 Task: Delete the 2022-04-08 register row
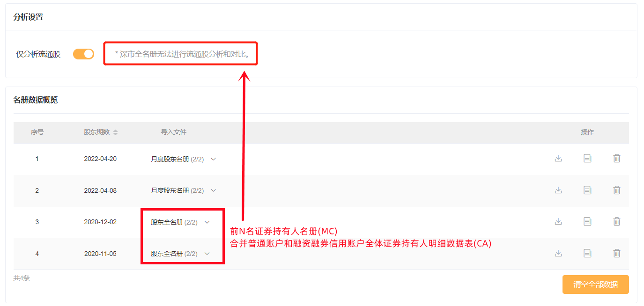click(617, 190)
